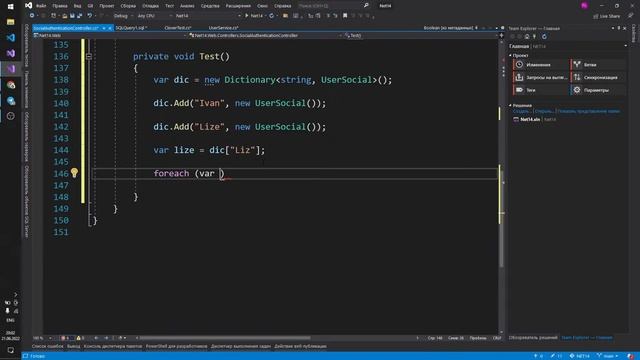
Task: Open the Pull Requests tile
Action: click(540, 77)
